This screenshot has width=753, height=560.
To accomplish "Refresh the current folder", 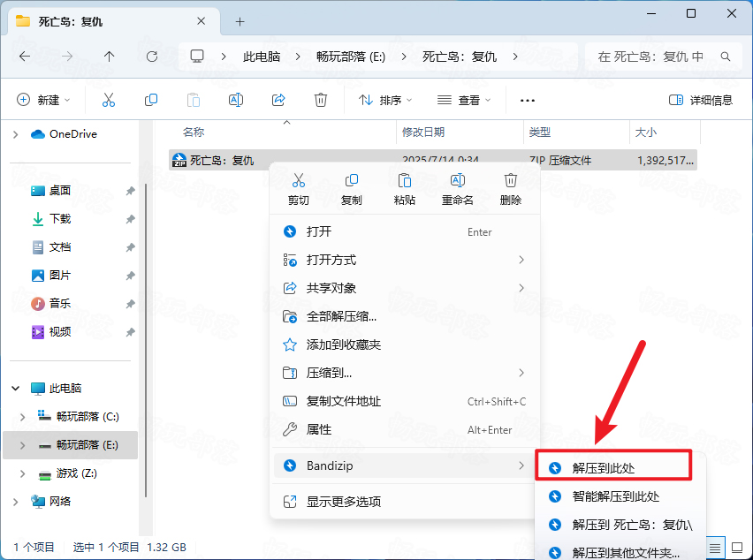I will (x=152, y=57).
